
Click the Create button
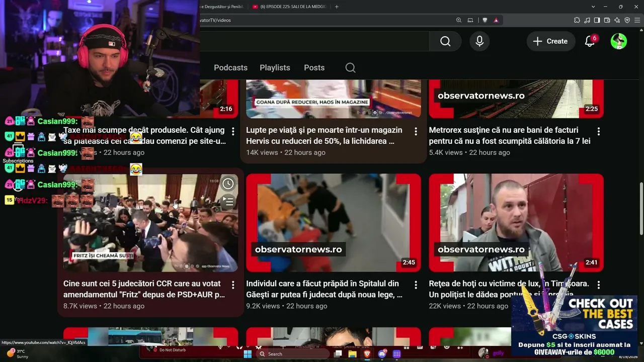click(550, 41)
